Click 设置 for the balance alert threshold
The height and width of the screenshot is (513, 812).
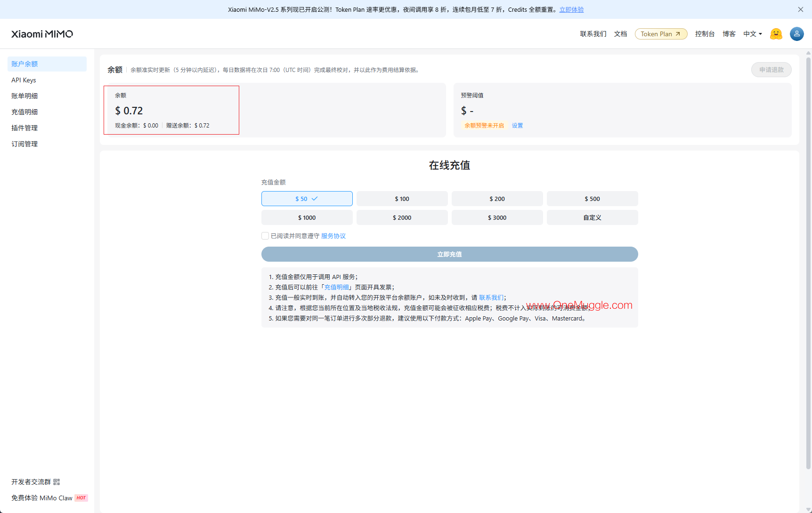click(517, 126)
